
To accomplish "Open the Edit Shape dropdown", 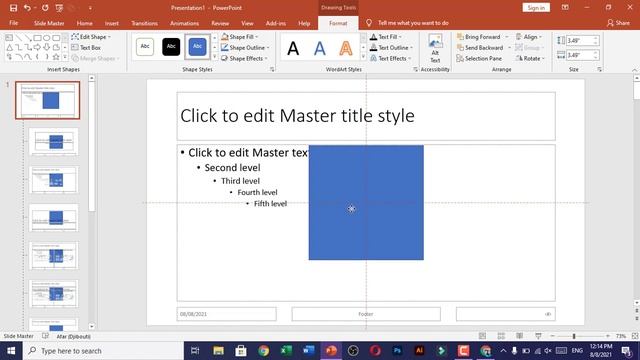I will pos(91,37).
